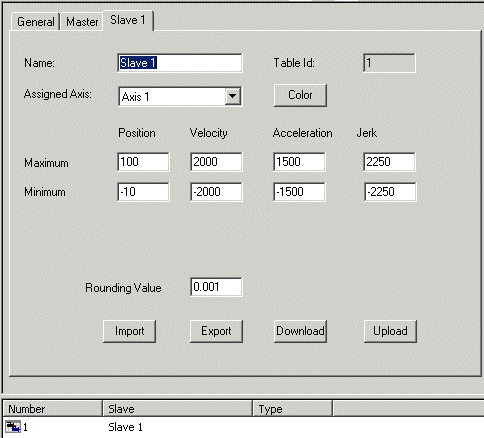Click the Import button
This screenshot has width=484, height=438.
[x=129, y=331]
